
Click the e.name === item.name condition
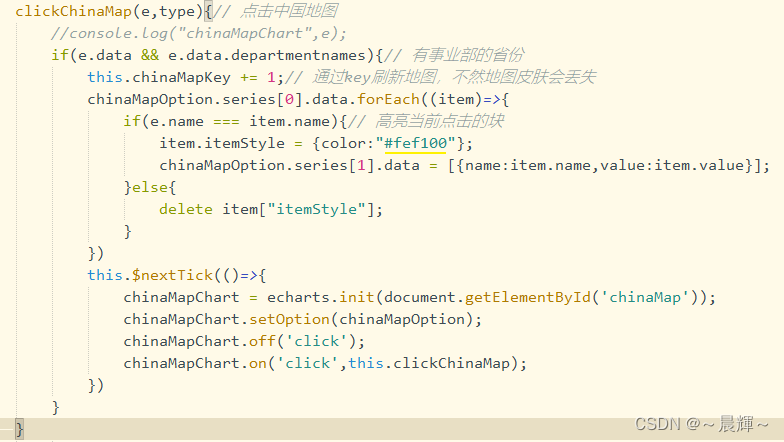point(240,121)
